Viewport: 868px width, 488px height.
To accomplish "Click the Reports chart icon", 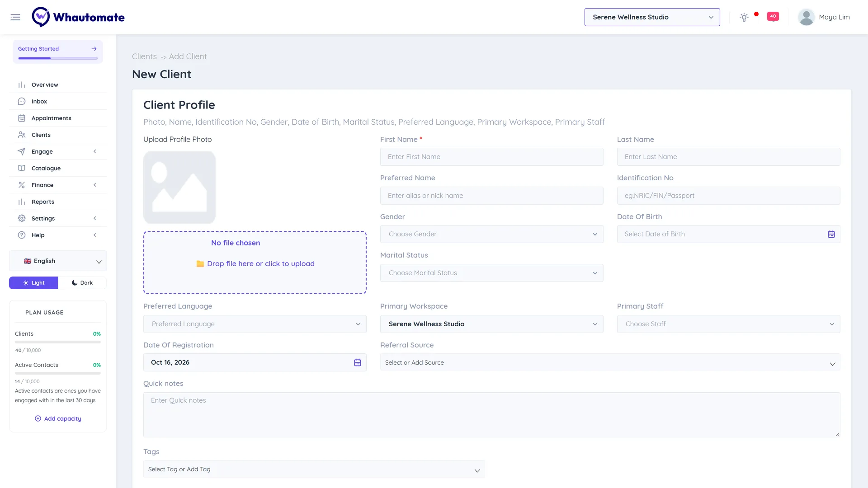I will click(x=22, y=202).
